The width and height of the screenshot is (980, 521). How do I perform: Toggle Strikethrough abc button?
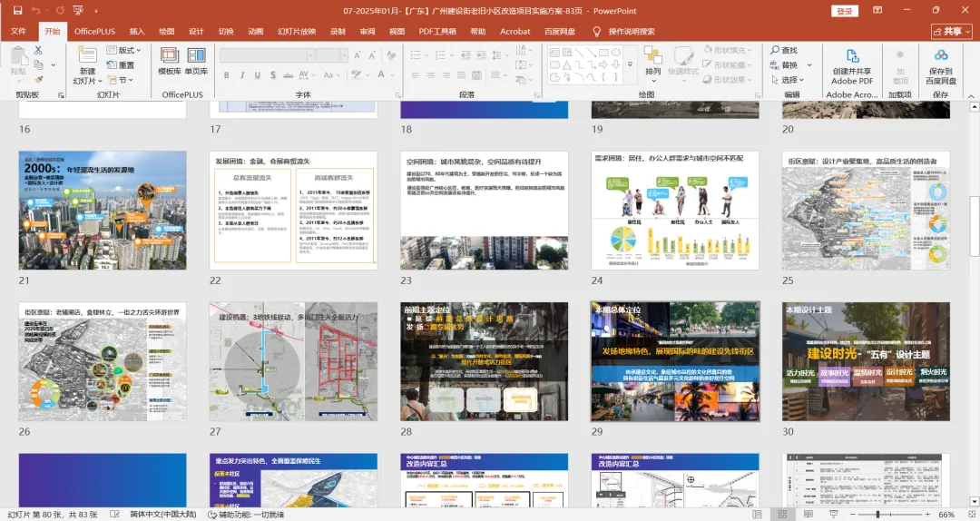289,75
